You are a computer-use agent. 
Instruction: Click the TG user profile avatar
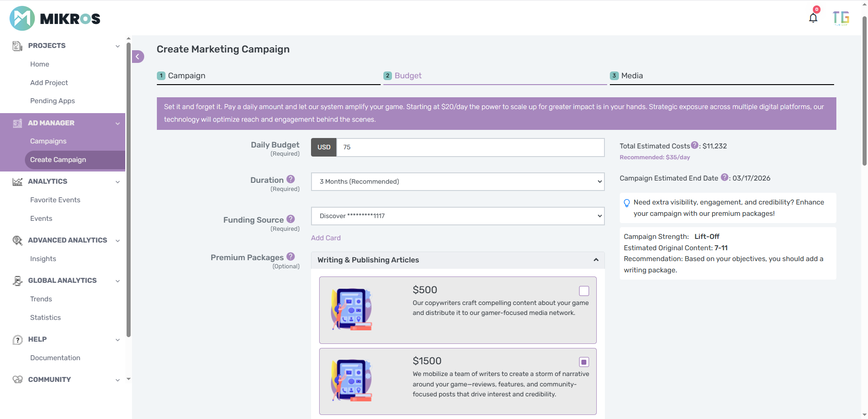pyautogui.click(x=840, y=18)
